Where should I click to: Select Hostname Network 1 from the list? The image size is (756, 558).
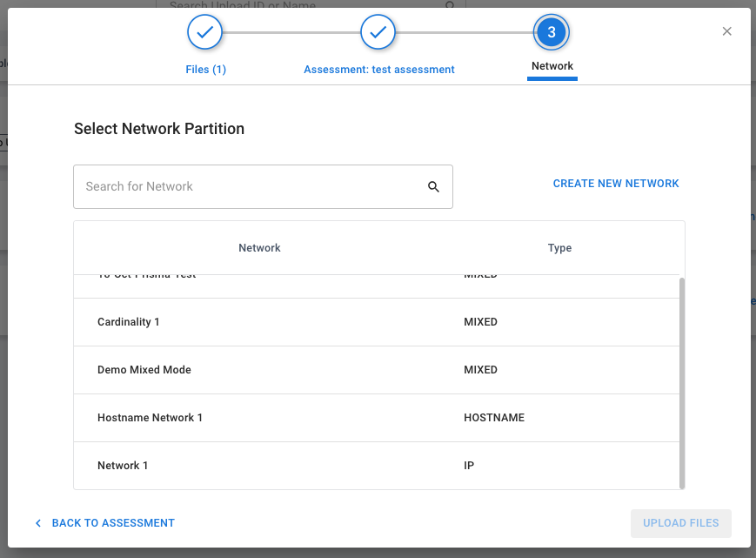259,417
